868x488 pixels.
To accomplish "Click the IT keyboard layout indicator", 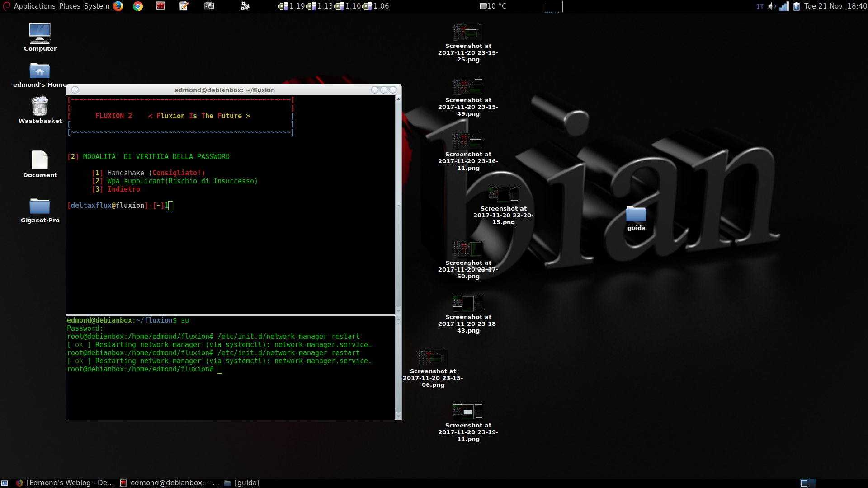I will click(x=760, y=6).
